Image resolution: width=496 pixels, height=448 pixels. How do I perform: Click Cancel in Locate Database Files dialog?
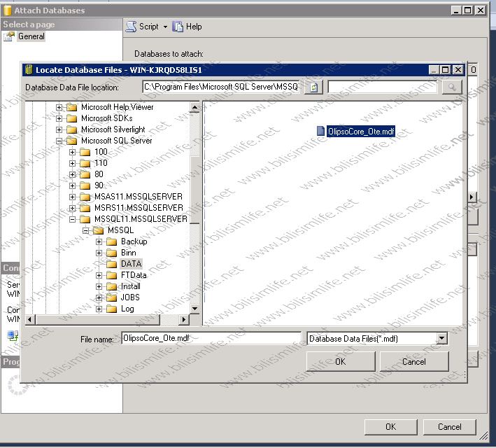click(413, 362)
